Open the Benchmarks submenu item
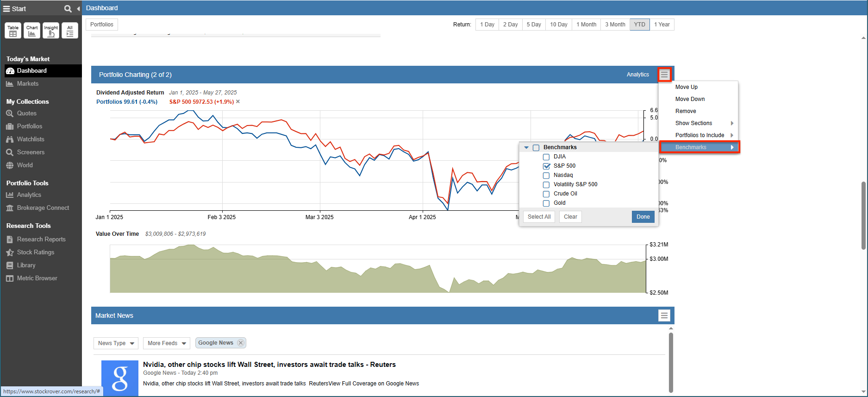 [699, 147]
